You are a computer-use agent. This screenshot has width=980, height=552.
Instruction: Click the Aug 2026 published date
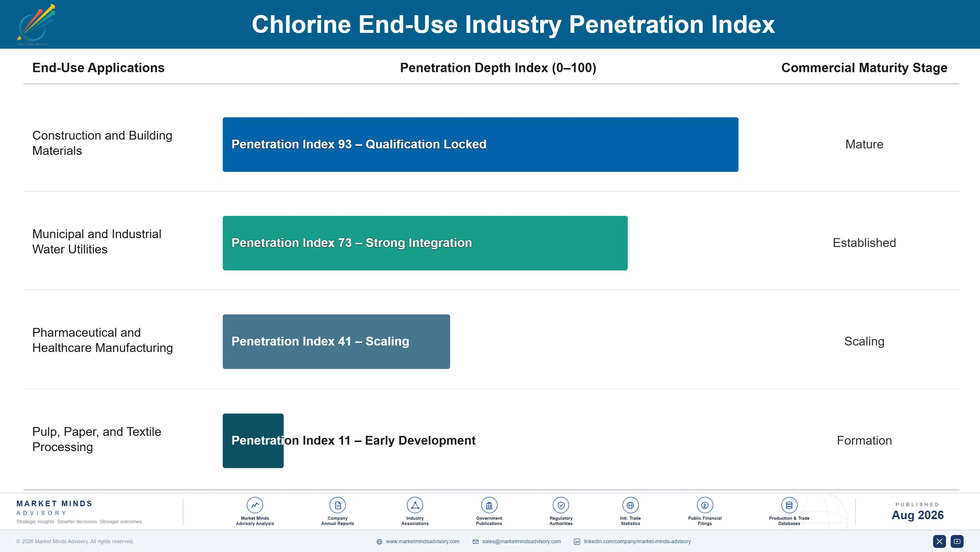point(917,515)
